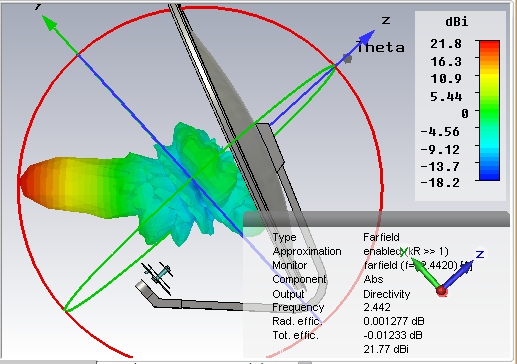
Task: Click the red tip of the main lobe
Action: tap(28, 181)
